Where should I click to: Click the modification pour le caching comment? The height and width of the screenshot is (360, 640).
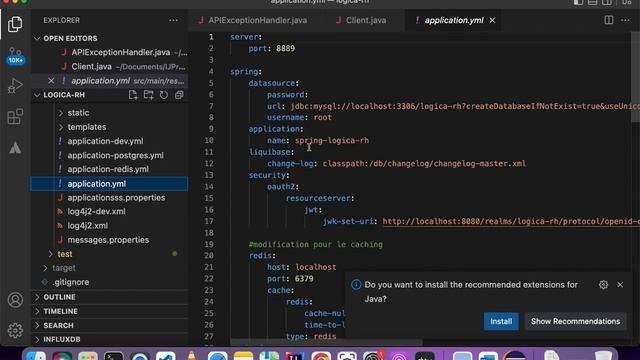316,244
